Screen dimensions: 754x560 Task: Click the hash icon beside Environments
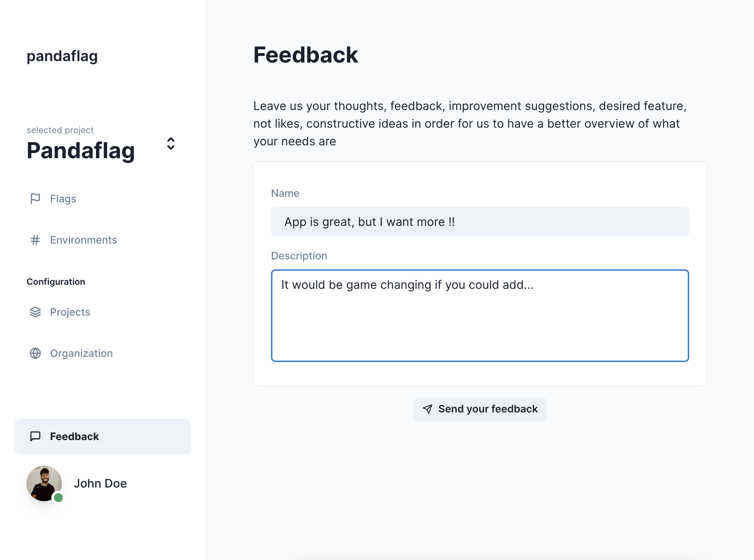(x=35, y=240)
